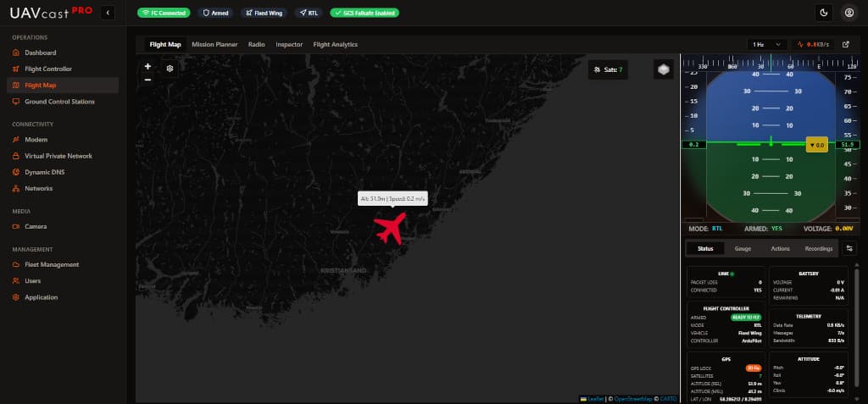Viewport: 868px width, 404px height.
Task: Click the Fixed Wing vehicle badge
Action: click(264, 13)
